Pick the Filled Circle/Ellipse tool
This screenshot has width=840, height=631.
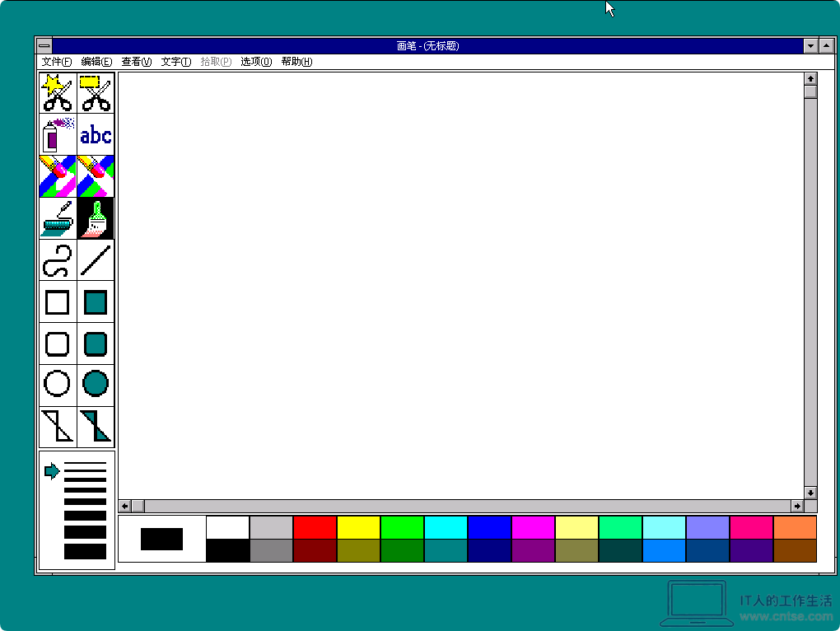click(96, 386)
